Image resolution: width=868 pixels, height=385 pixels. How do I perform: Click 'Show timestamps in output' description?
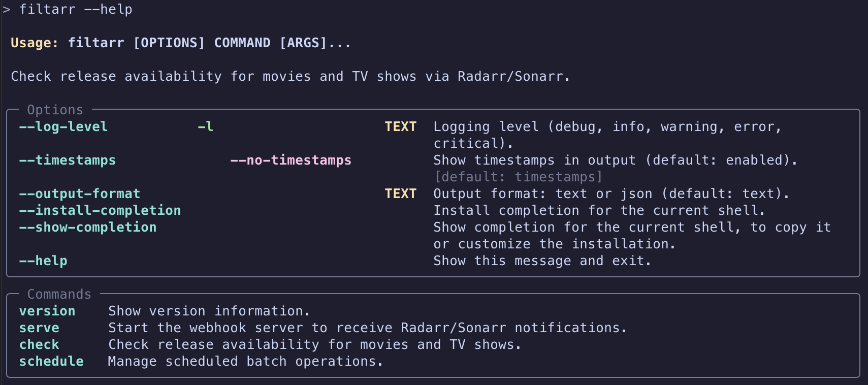[616, 160]
